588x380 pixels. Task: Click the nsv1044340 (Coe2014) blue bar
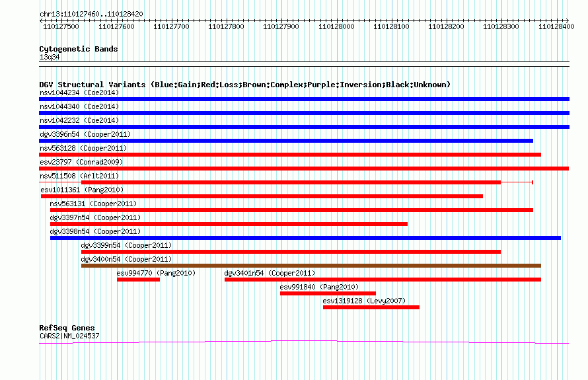(304, 113)
